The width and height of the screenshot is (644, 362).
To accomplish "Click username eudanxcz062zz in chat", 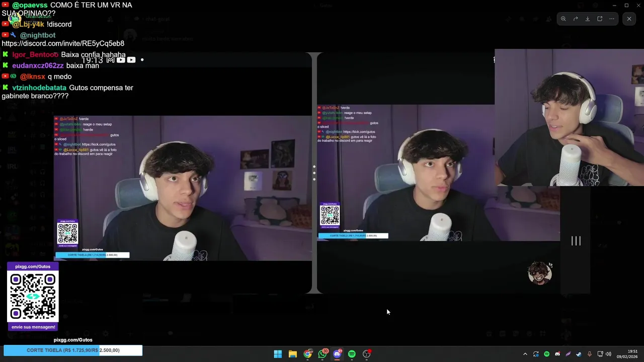I will pyautogui.click(x=38, y=65).
